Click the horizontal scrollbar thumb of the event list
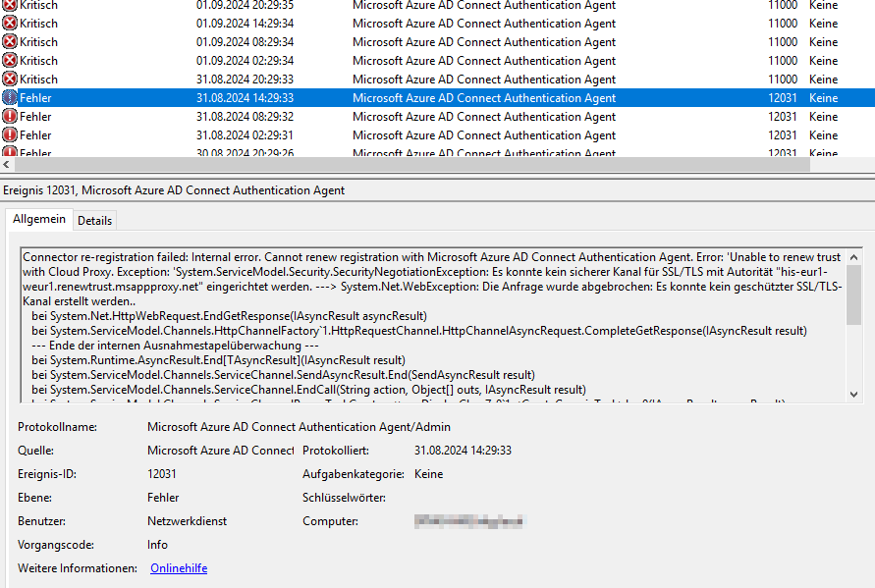Screen dimensions: 875x588 tap(411, 165)
